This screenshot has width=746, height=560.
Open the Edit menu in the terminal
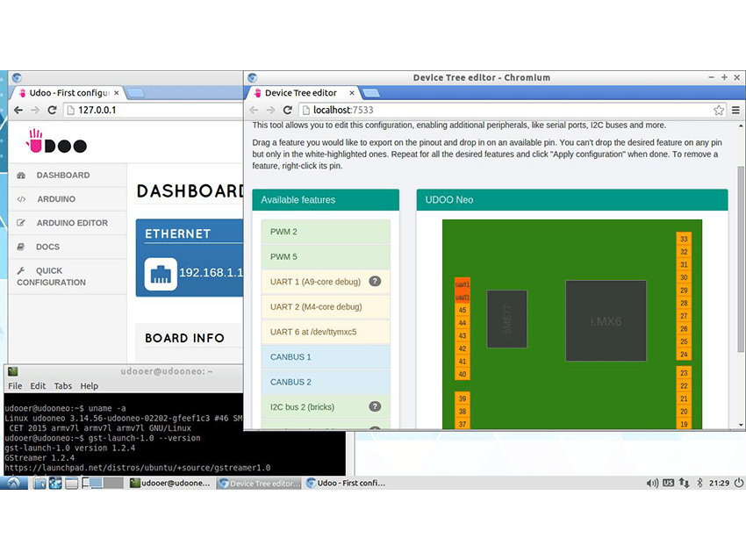[38, 386]
